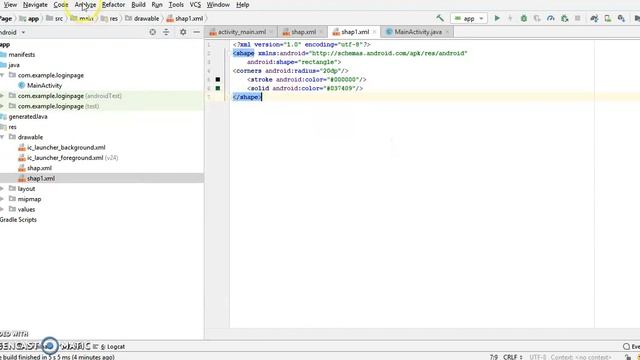Click the Run with Coverage icon

click(x=537, y=18)
